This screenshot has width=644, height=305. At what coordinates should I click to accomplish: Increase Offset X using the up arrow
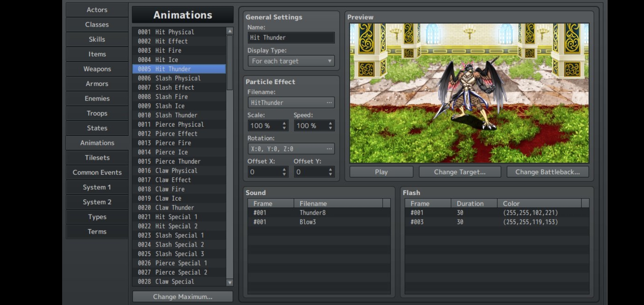pyautogui.click(x=284, y=169)
